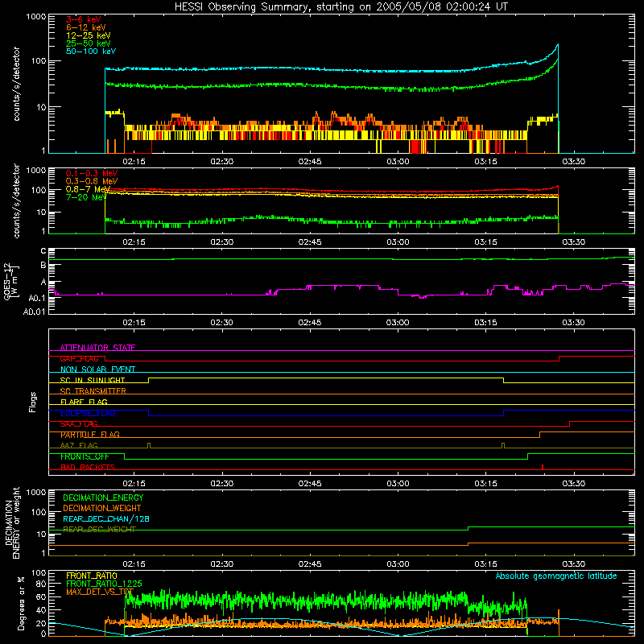Select the GOES-12 vertical axis title
644x644 pixels.
point(10,282)
